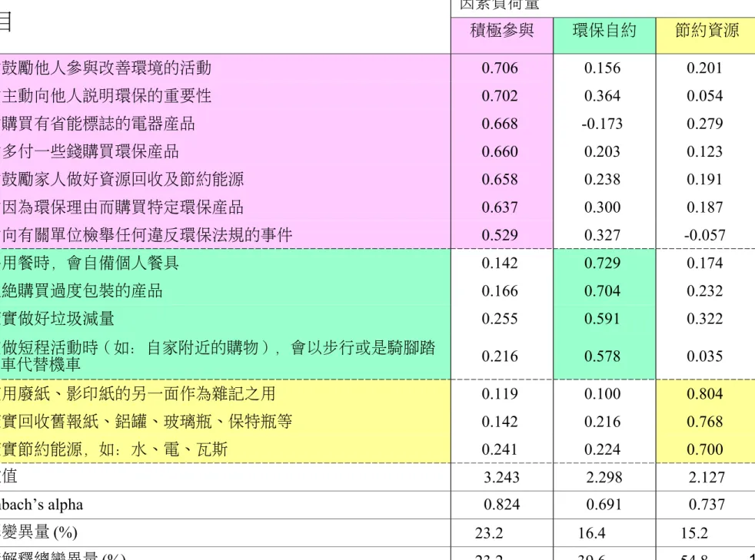Click the variance percentage 16.4

[592, 533]
